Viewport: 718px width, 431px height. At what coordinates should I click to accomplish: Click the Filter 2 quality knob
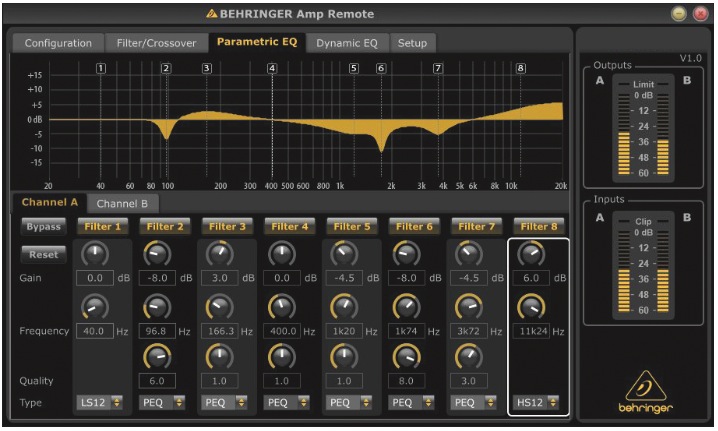pyautogui.click(x=157, y=356)
